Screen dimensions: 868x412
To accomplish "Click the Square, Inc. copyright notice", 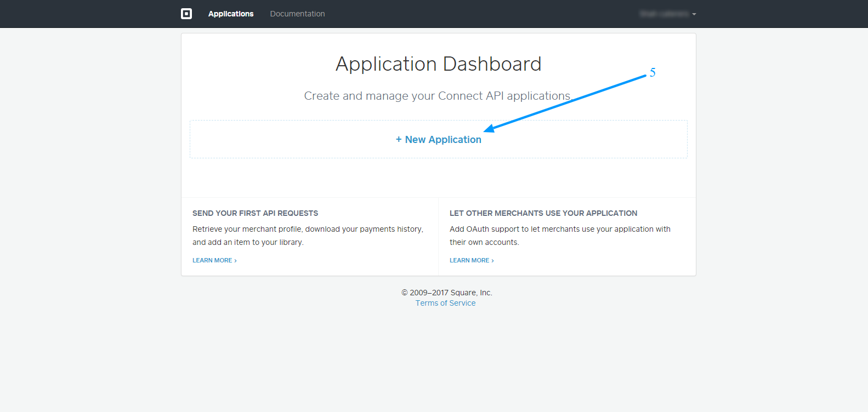I will (447, 293).
